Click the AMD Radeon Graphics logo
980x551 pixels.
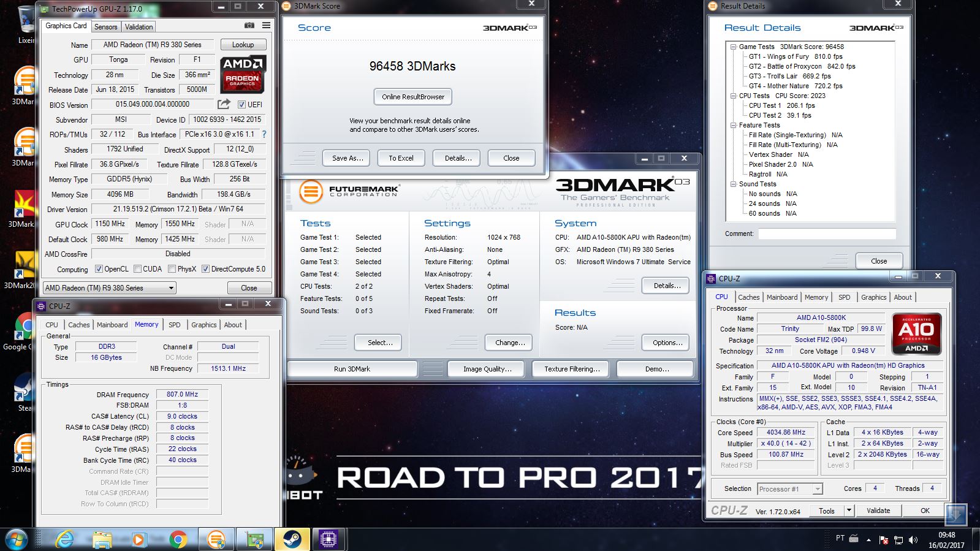[243, 74]
